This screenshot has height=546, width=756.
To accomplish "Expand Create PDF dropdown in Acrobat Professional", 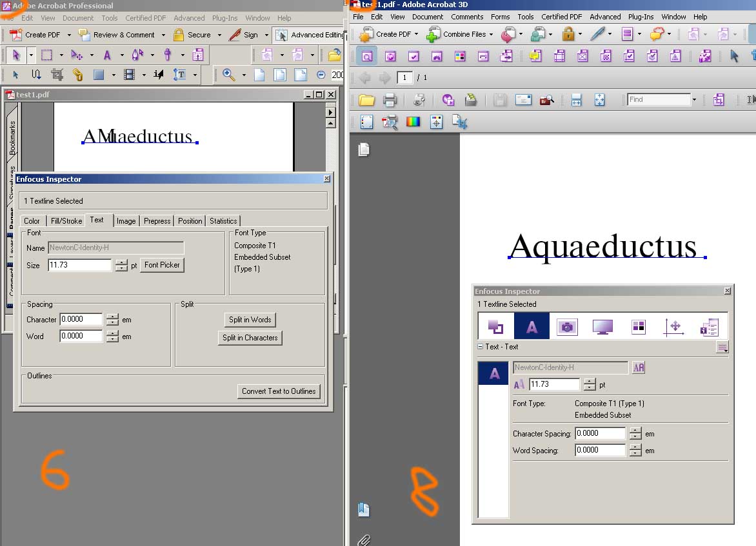I will coord(69,35).
